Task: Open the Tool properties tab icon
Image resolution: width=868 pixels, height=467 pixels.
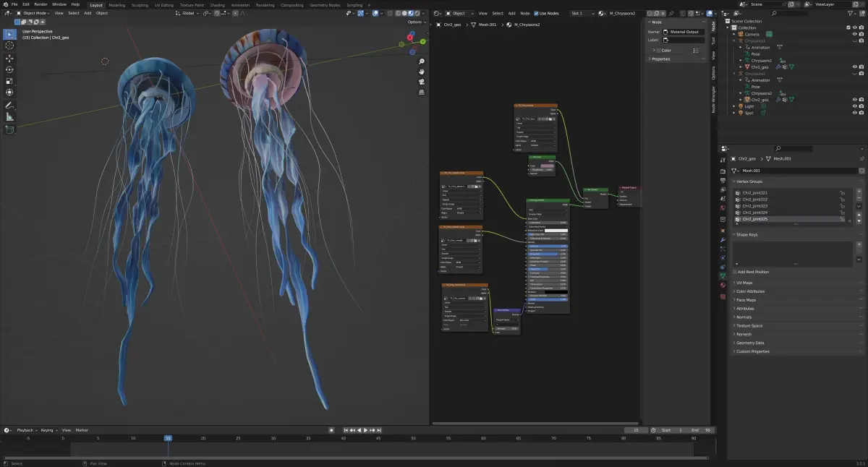Action: coord(723,160)
